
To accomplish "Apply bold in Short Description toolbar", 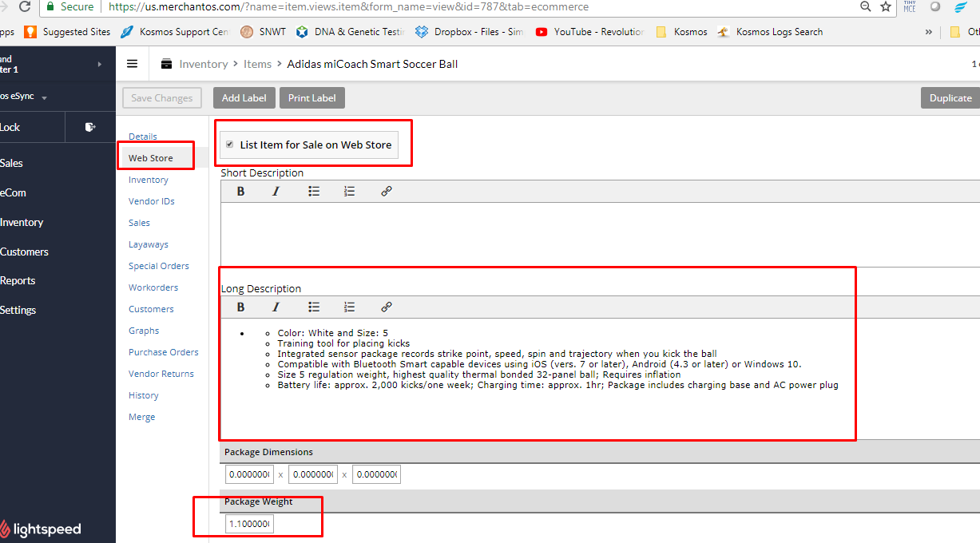I will [x=240, y=192].
